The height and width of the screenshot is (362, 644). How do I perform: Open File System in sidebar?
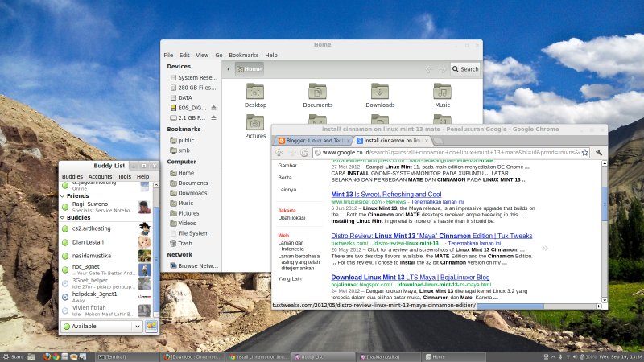coord(189,233)
